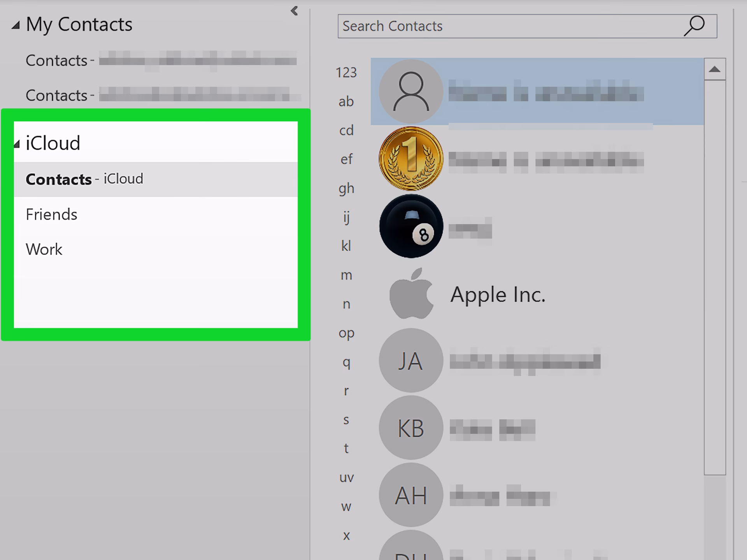Jump to m in the alphabet index
The height and width of the screenshot is (560, 747).
point(346,275)
